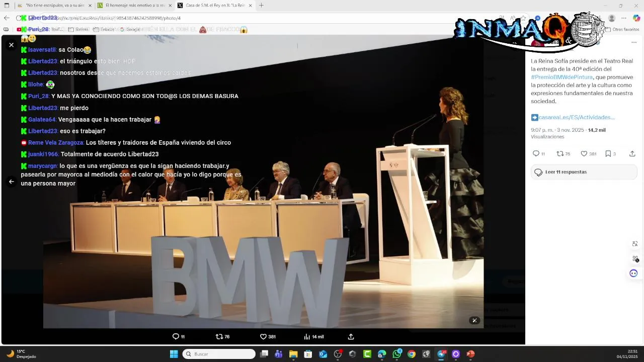Click the BMW photo image
644x362 pixels.
pos(263,181)
